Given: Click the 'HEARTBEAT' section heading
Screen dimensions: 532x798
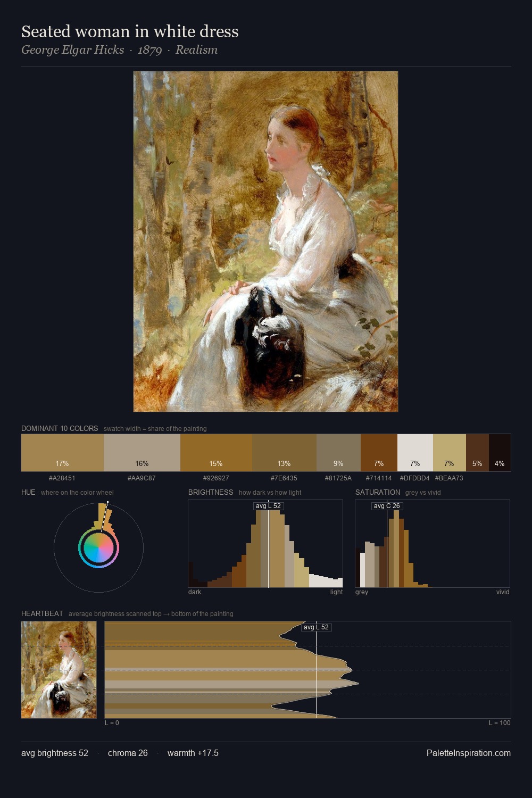Looking at the screenshot, I should click(x=42, y=613).
